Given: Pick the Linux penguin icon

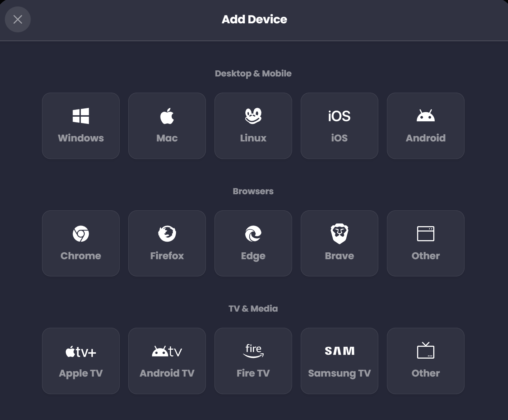Looking at the screenshot, I should (x=253, y=116).
